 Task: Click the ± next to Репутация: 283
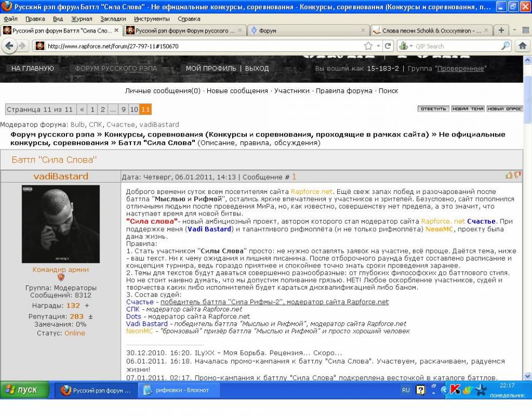coord(90,316)
